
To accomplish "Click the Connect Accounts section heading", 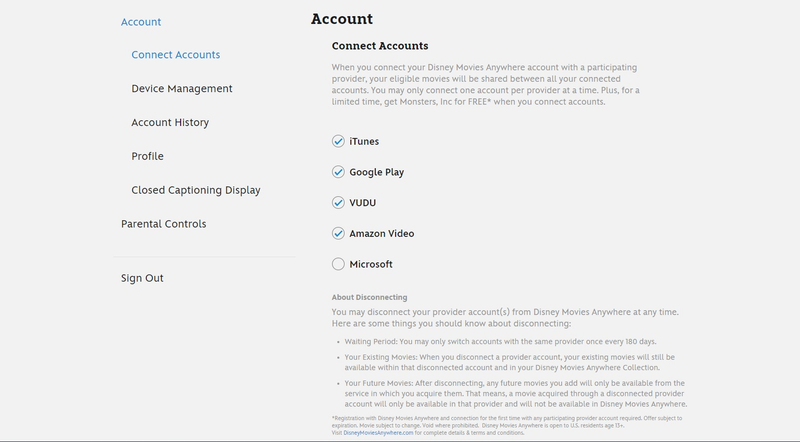I will 380,46.
